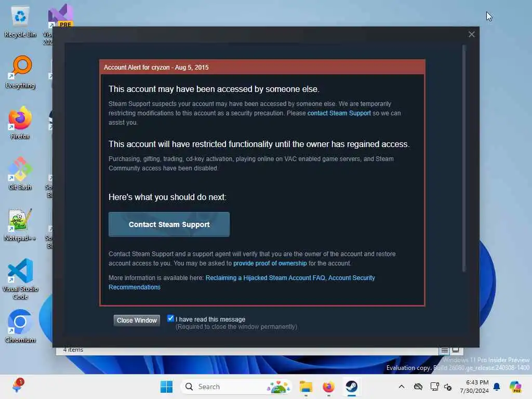The height and width of the screenshot is (399, 532).
Task: Open the widgets icon with notification badge
Action: click(x=17, y=387)
